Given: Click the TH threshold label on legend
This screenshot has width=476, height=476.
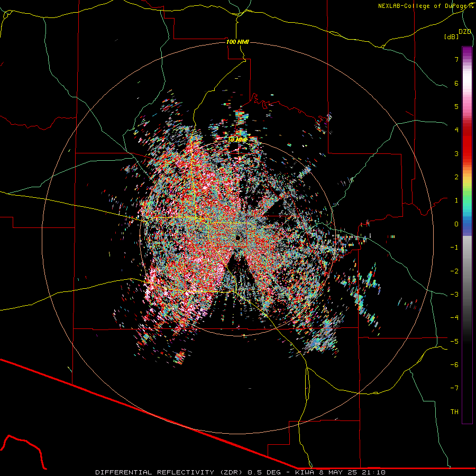Looking at the screenshot, I should 454,412.
